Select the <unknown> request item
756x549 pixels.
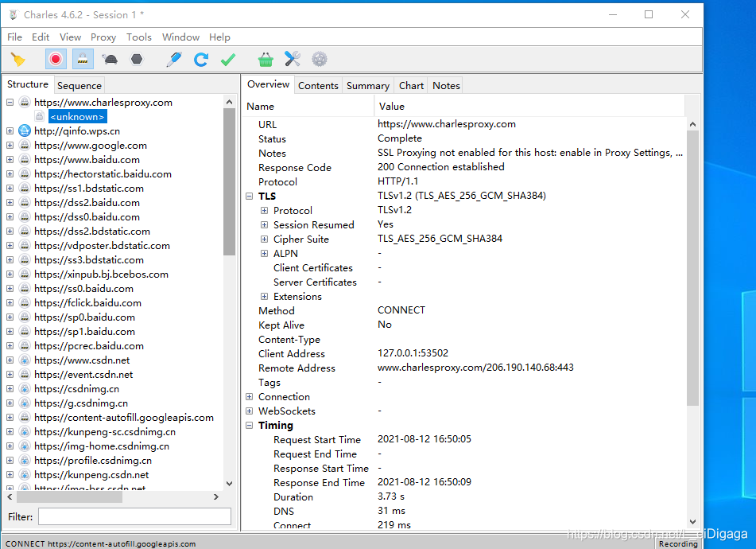click(x=78, y=117)
